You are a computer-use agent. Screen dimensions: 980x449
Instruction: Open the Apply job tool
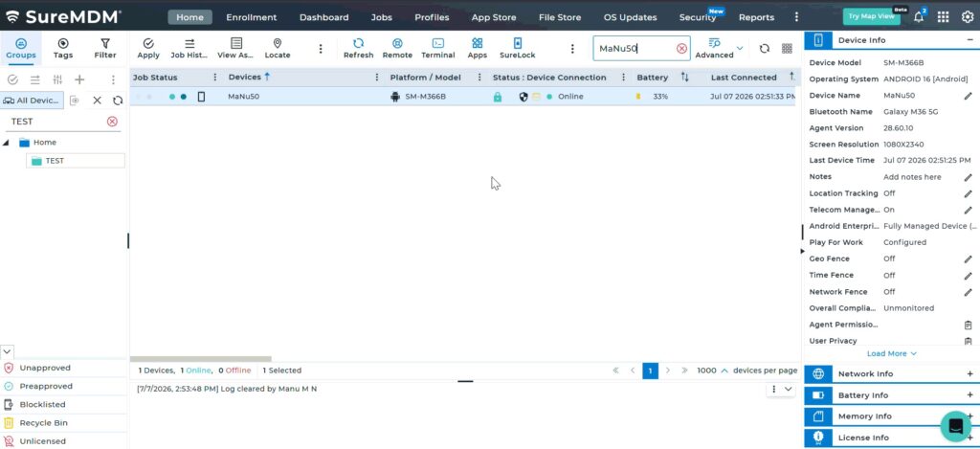coord(148,48)
